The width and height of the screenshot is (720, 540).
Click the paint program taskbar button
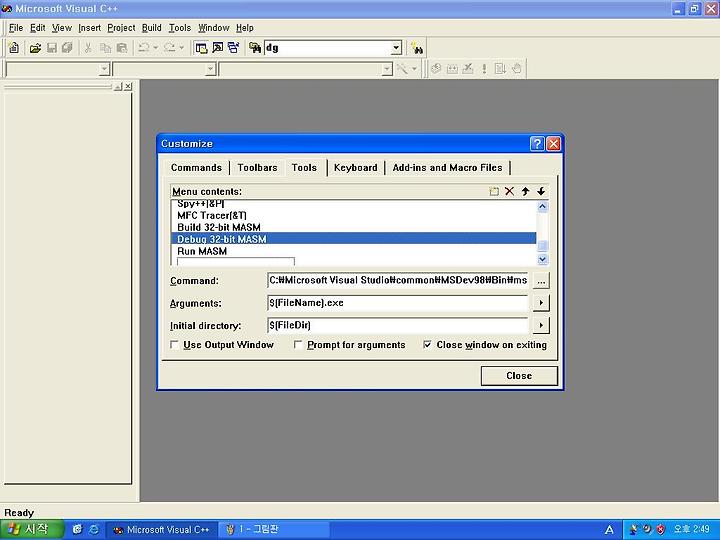click(273, 529)
